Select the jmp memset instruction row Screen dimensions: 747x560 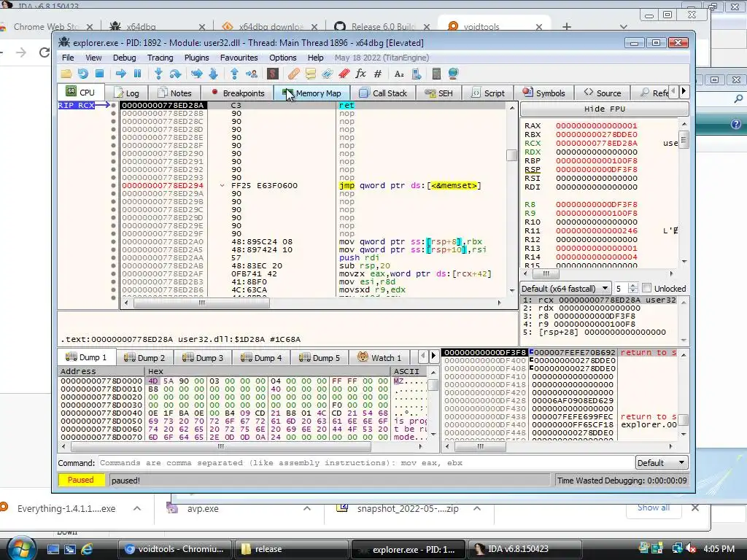coord(314,186)
